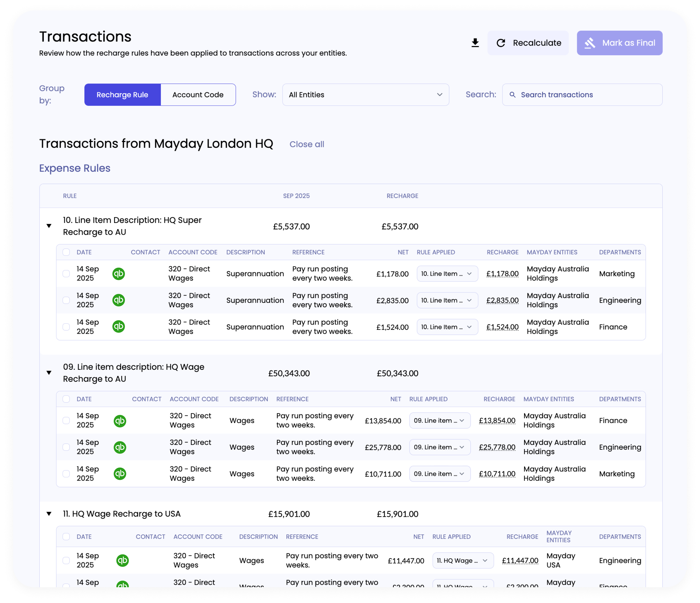Click QuickBooks icon on £1,178.00 Marketing superannuation row

click(119, 274)
